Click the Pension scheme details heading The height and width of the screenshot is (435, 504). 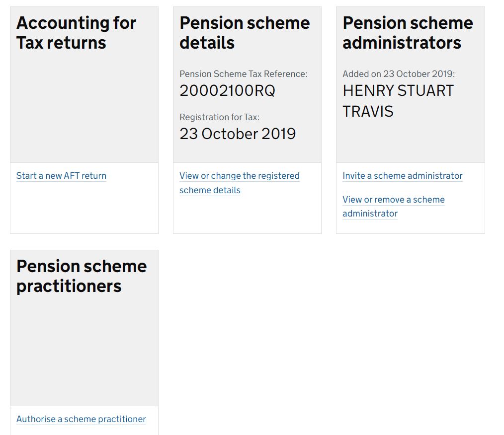click(x=245, y=33)
